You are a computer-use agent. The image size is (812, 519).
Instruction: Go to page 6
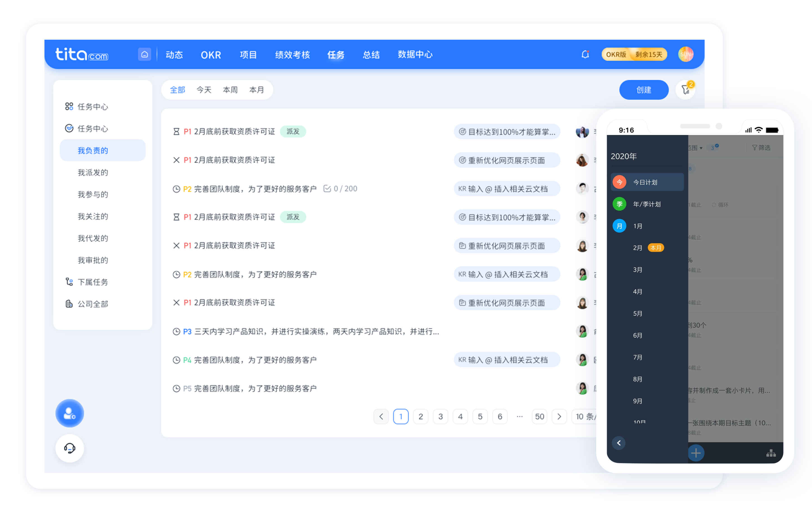(500, 416)
